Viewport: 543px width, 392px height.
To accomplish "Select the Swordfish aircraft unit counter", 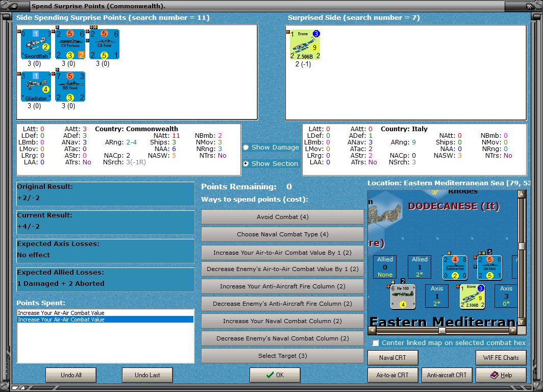I will [36, 44].
